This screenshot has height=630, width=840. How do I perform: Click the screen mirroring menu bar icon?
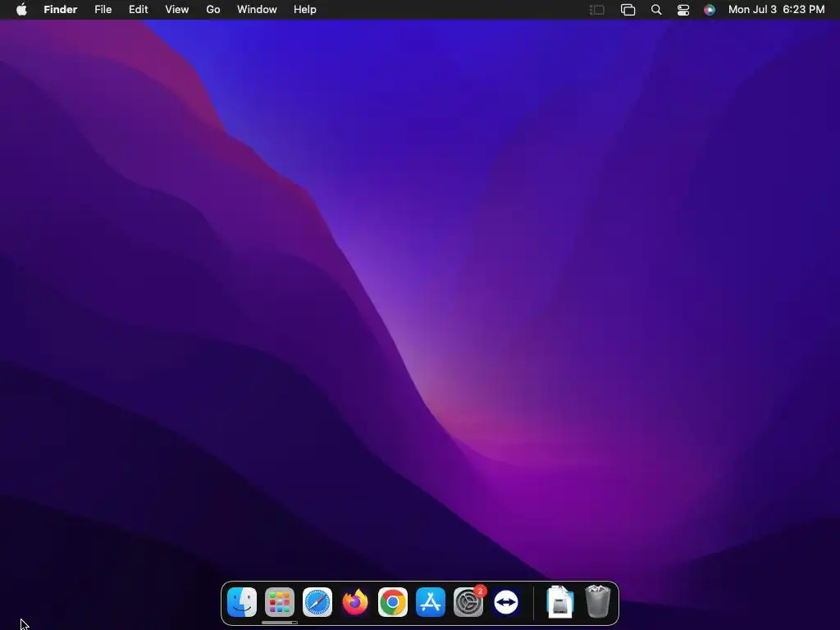(x=628, y=10)
